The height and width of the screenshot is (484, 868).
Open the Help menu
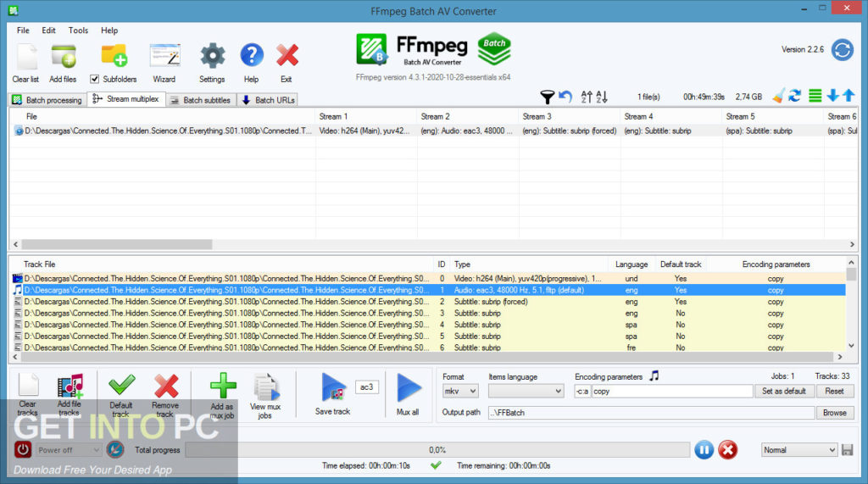pos(109,31)
